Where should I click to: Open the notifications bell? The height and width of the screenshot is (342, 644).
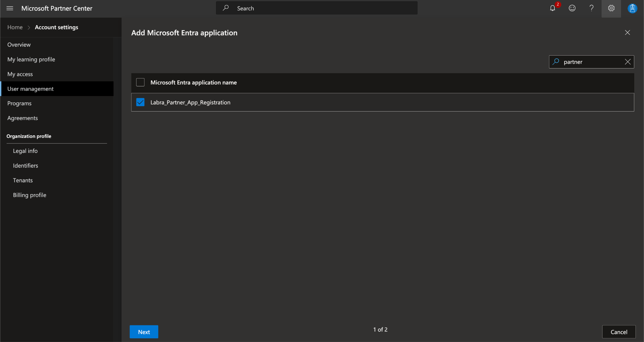(x=552, y=8)
